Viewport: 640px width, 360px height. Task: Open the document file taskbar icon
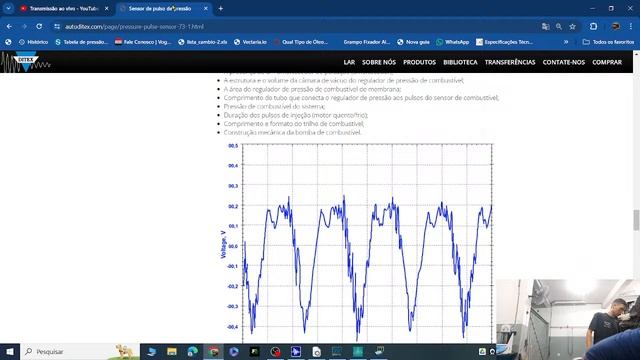[x=317, y=351]
